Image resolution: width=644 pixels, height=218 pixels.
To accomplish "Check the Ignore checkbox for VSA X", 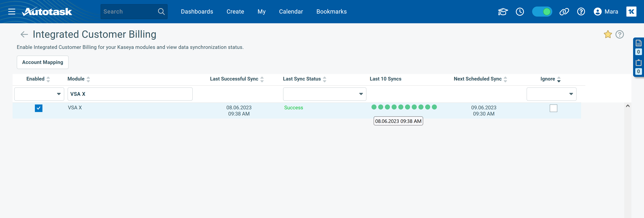I will (553, 108).
